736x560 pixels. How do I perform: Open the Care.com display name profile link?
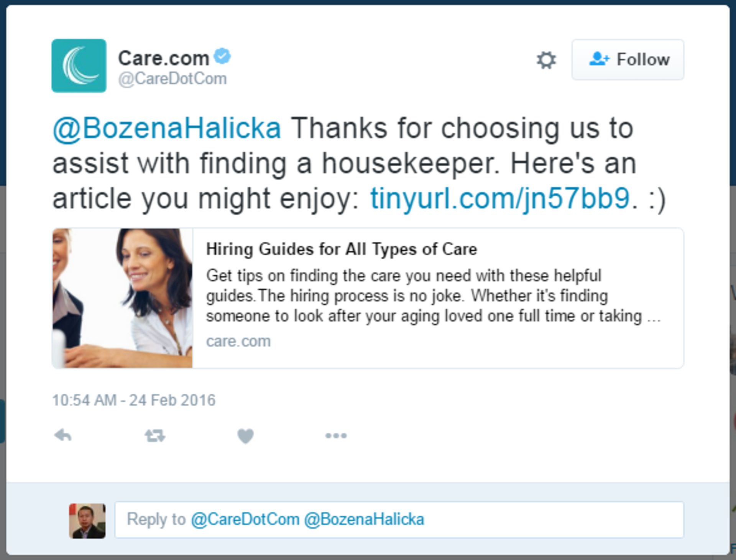click(164, 58)
